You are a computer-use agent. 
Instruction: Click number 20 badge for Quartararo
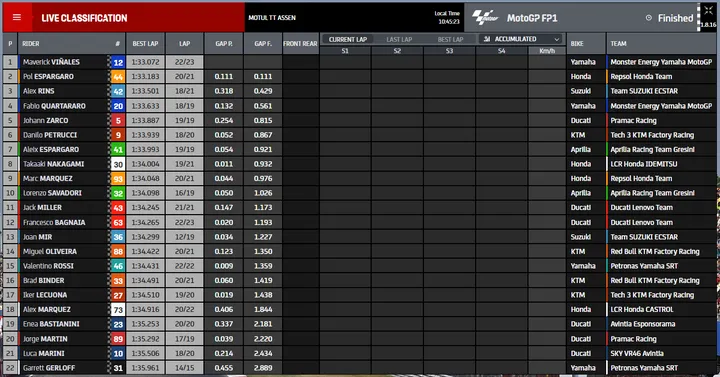(x=118, y=106)
